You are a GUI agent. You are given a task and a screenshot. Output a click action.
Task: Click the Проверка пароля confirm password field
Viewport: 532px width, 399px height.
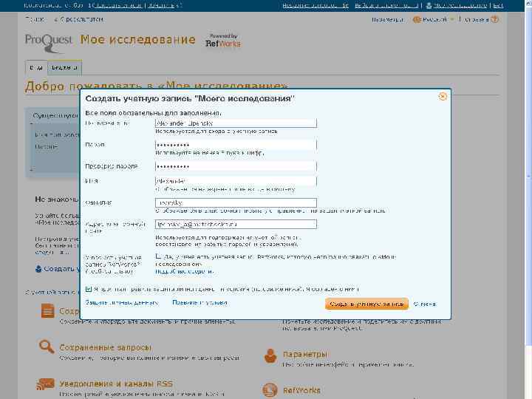(236, 166)
